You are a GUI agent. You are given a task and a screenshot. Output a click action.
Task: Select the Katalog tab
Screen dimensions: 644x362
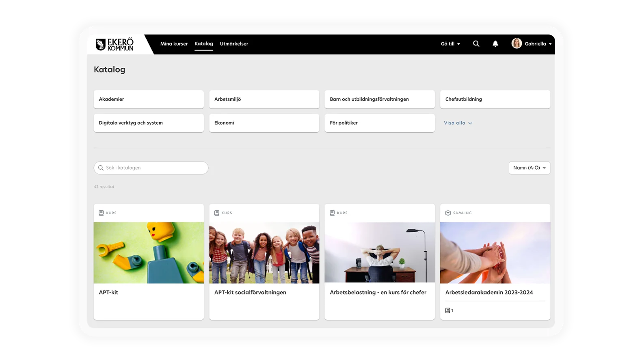(x=203, y=44)
